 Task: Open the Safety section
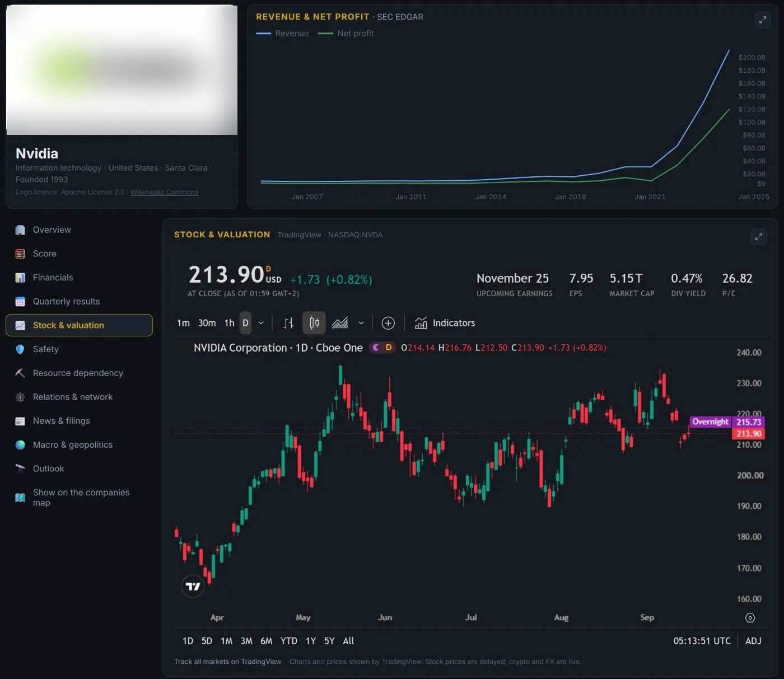tap(79, 349)
